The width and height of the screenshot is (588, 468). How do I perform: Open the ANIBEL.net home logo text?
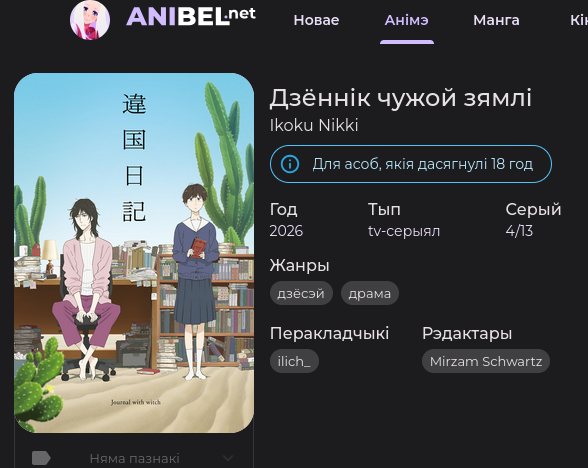pyautogui.click(x=191, y=17)
